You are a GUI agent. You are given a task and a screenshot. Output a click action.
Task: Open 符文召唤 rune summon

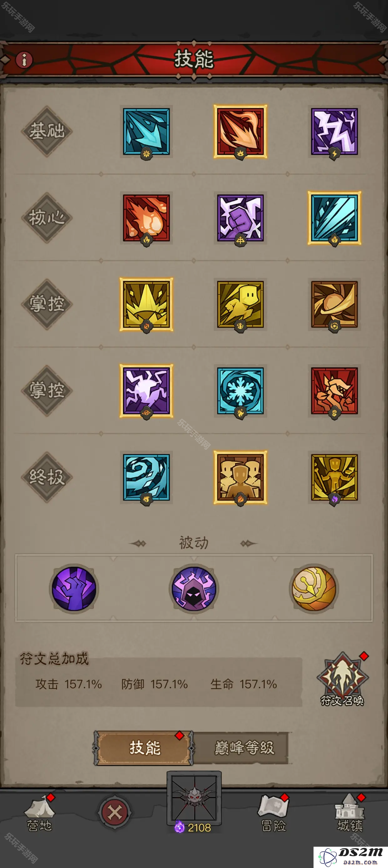(342, 679)
